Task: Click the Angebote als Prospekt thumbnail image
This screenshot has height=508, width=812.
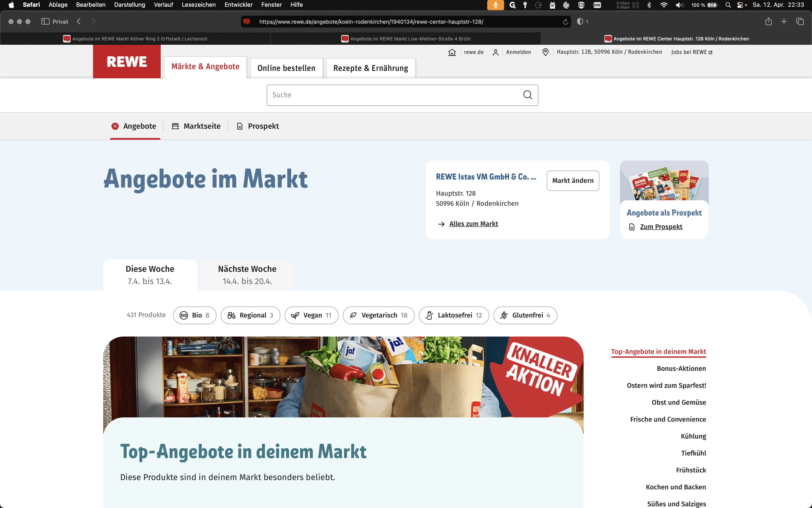Action: click(x=664, y=180)
